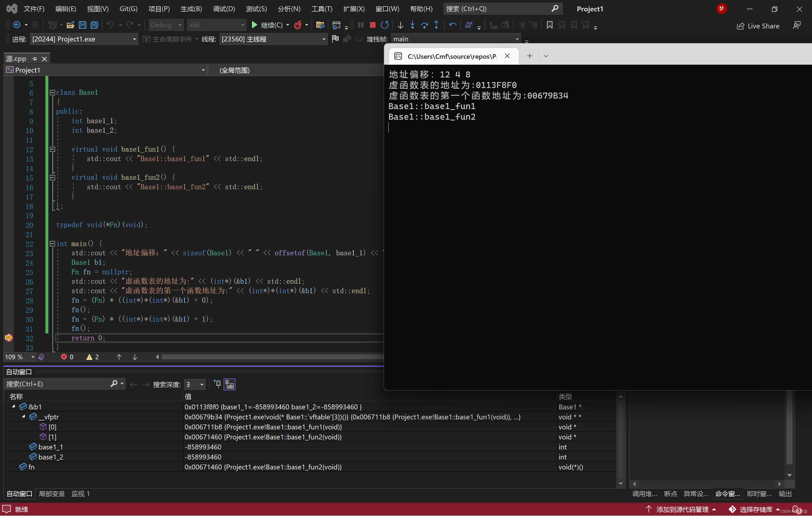The image size is (812, 516).
Task: Collapse the class Base1 code block
Action: point(52,92)
